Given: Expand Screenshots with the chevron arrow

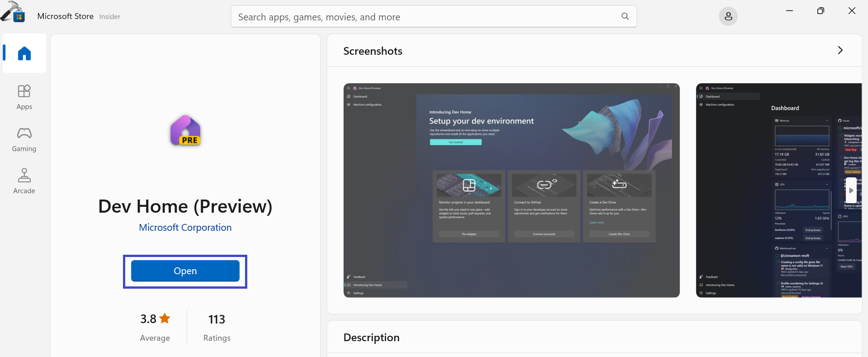Looking at the screenshot, I should coord(840,51).
